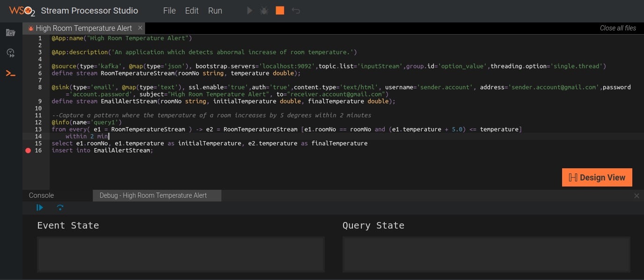Image resolution: width=644 pixels, height=280 pixels.
Task: Click the @info(name='query1') line
Action: coord(87,122)
